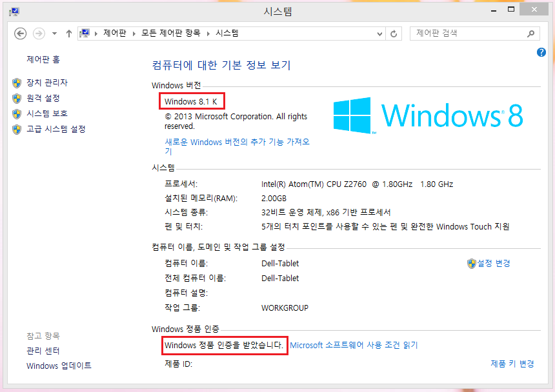Screen dimensions: 555x392
Task: Click the forward arrow navigation button
Action: [x=39, y=34]
